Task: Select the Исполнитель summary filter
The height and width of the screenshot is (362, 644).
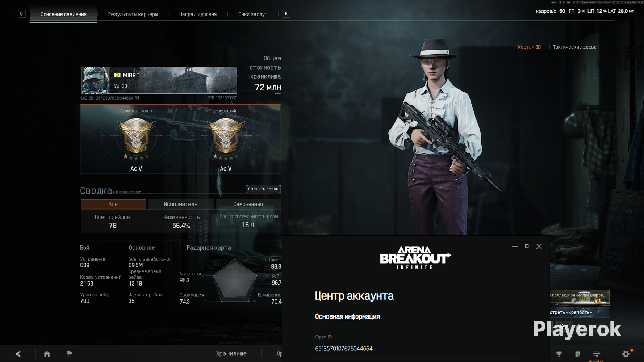Action: point(180,204)
